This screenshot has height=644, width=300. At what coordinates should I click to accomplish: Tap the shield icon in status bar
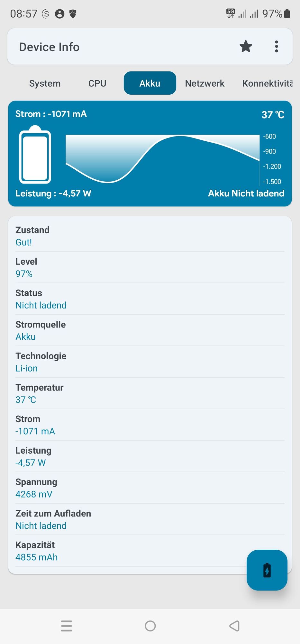(x=73, y=14)
